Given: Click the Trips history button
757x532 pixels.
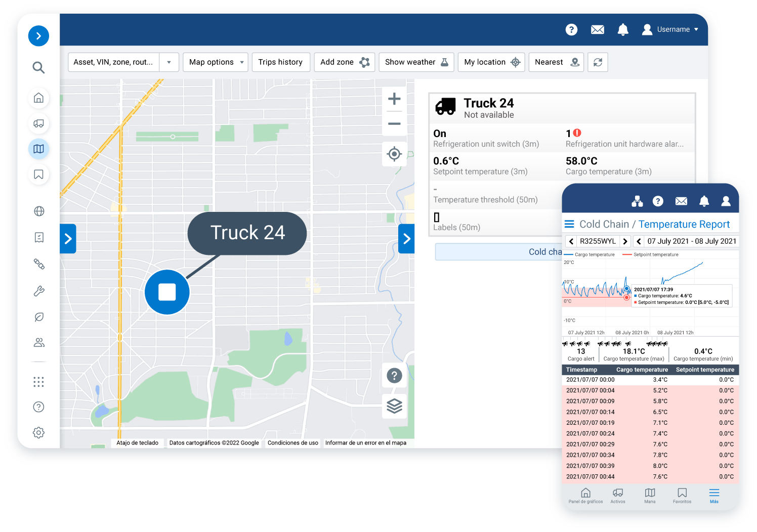Looking at the screenshot, I should click(x=281, y=62).
